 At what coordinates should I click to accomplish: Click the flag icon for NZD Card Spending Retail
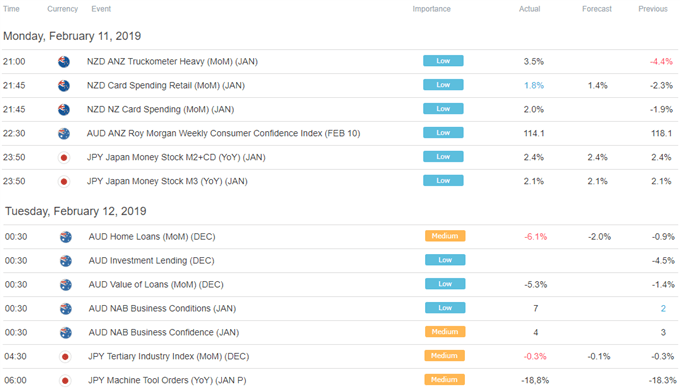click(64, 85)
